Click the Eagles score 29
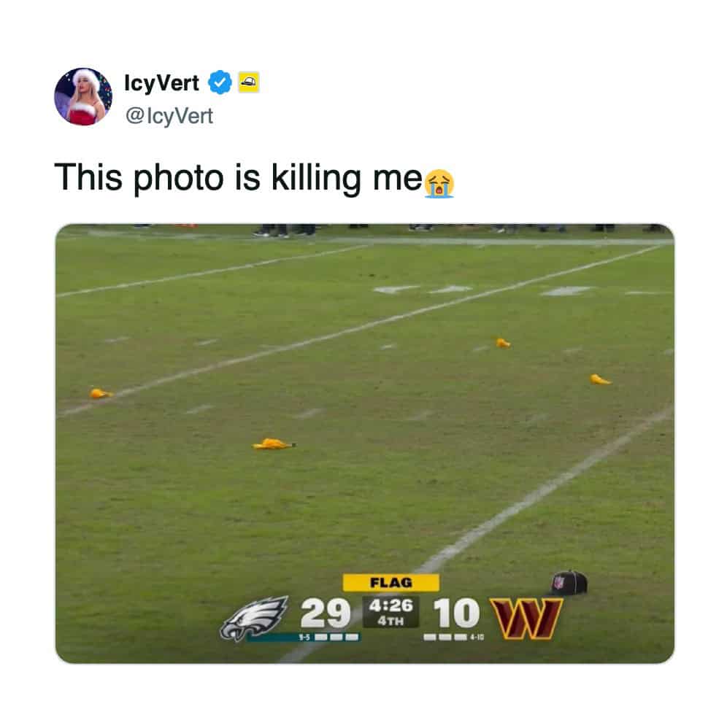This screenshot has width=727, height=728. click(325, 613)
